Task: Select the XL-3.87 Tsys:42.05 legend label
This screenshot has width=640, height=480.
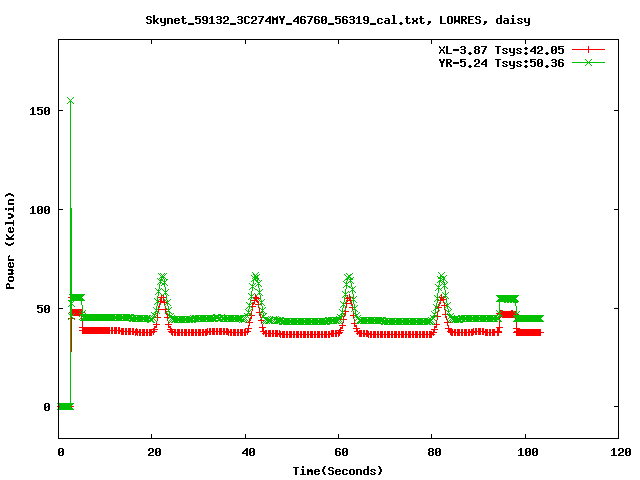Action: click(x=501, y=50)
